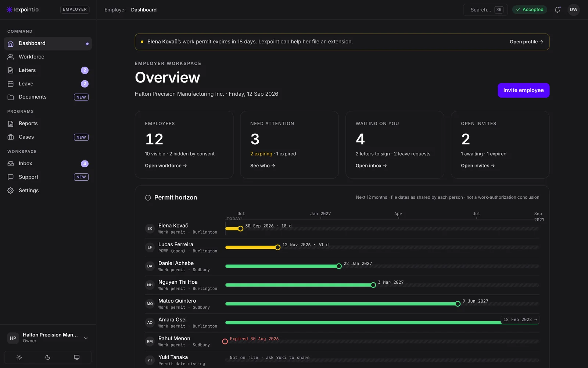Image resolution: width=588 pixels, height=368 pixels.
Task: Open Support in the sidebar
Action: click(x=48, y=177)
